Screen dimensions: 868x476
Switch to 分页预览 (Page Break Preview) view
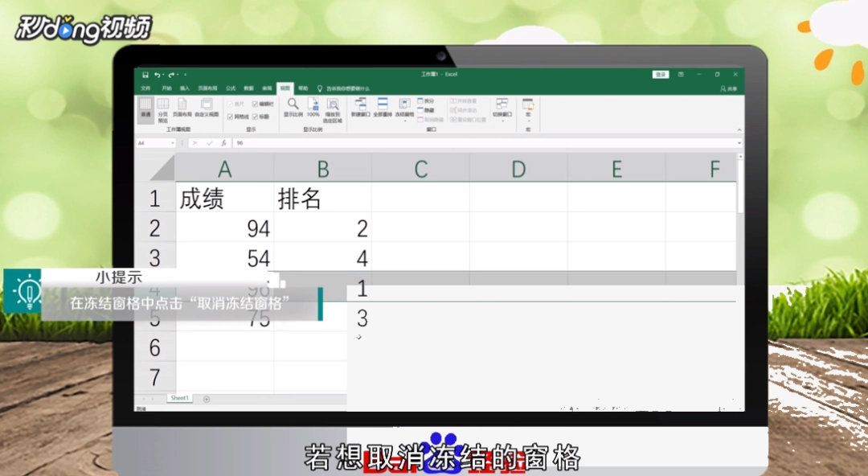162,109
